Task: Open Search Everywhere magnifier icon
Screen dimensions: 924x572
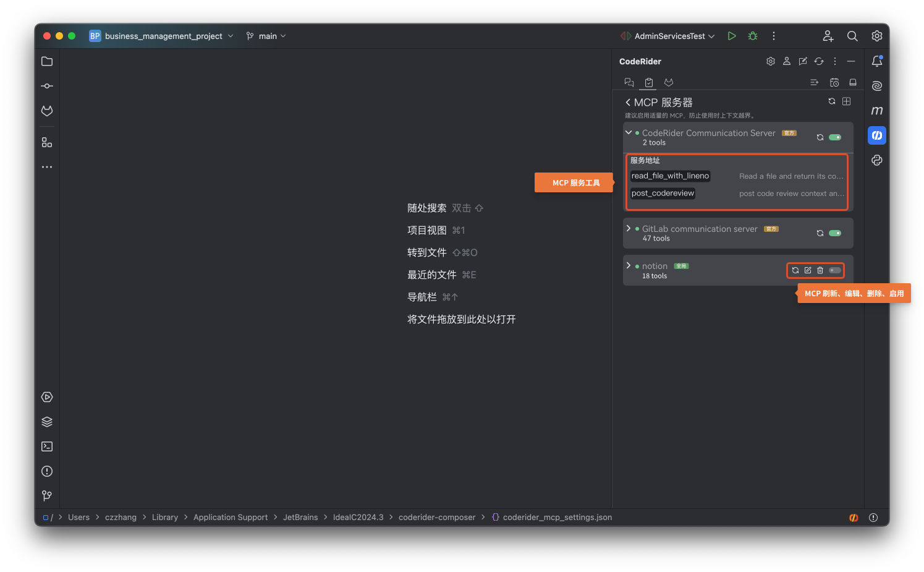Action: (x=852, y=36)
